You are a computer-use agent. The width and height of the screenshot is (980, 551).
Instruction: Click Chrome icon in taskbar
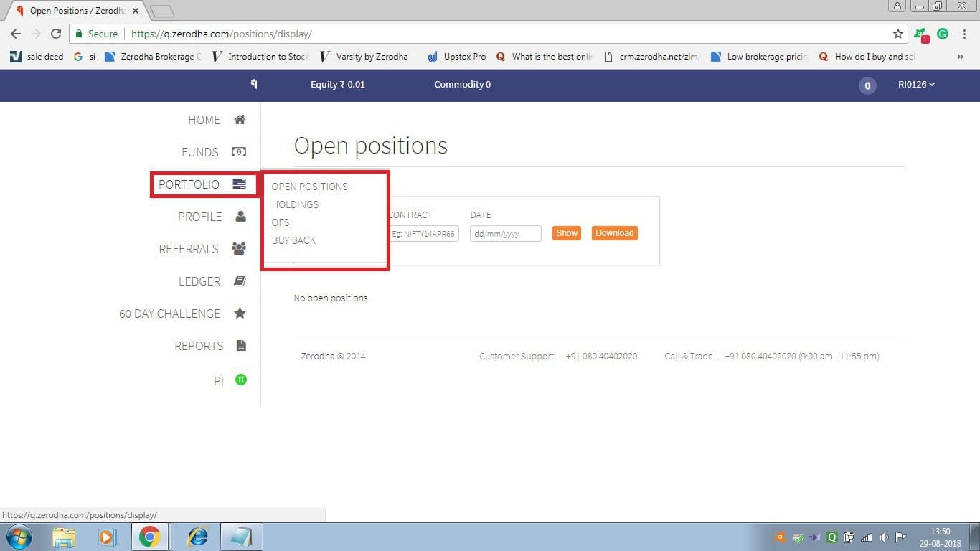coord(149,537)
